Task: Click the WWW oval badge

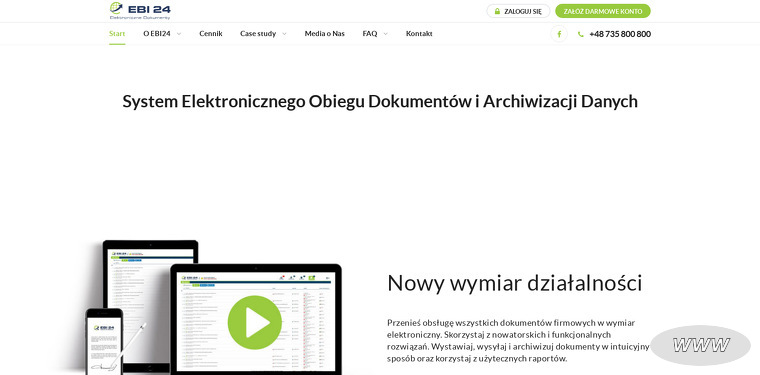Action: [700, 345]
